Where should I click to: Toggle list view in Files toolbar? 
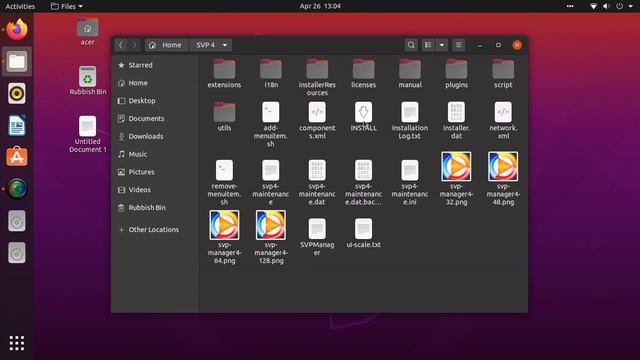click(x=428, y=45)
